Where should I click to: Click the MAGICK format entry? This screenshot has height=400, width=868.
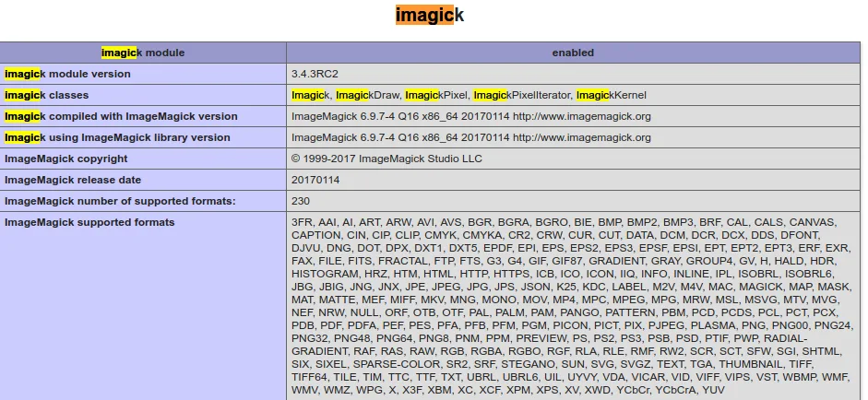click(x=761, y=287)
